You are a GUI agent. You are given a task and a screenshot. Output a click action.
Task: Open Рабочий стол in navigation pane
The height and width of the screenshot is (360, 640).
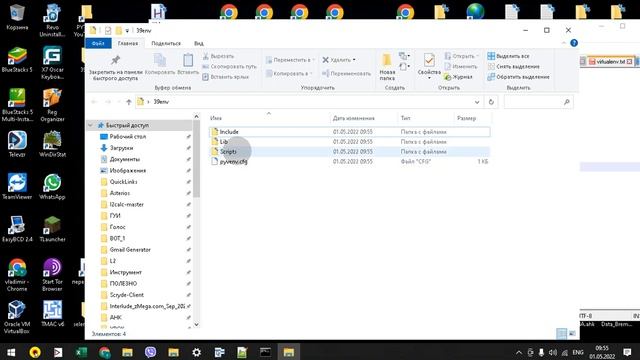tap(127, 137)
